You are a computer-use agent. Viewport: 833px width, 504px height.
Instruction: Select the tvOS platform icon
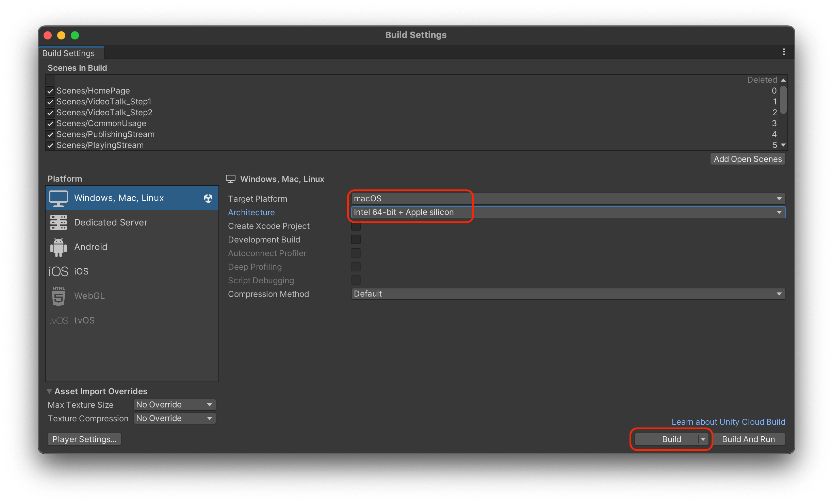(59, 320)
